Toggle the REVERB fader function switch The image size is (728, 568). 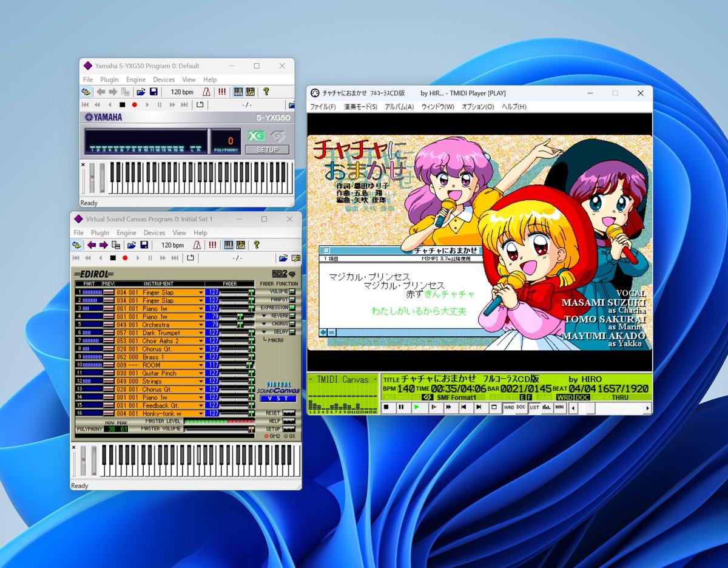[x=292, y=316]
